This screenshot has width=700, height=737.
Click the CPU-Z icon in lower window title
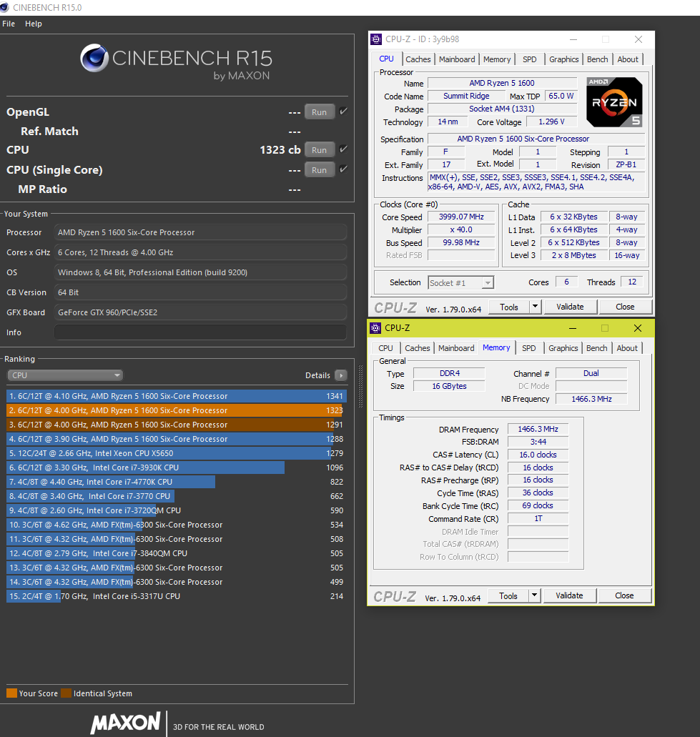(375, 327)
